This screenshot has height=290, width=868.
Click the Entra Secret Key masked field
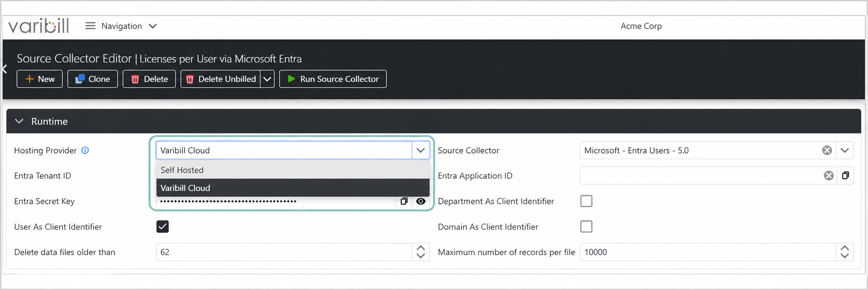[x=276, y=201]
